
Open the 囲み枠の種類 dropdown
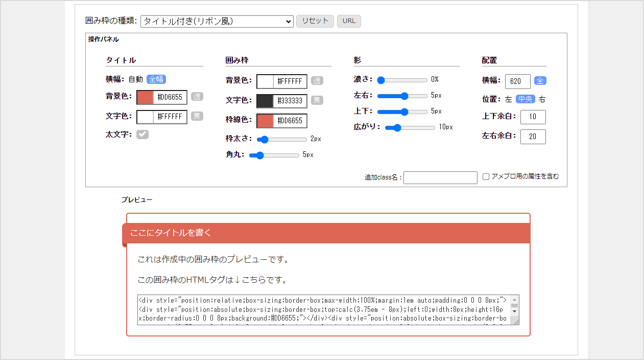click(217, 21)
